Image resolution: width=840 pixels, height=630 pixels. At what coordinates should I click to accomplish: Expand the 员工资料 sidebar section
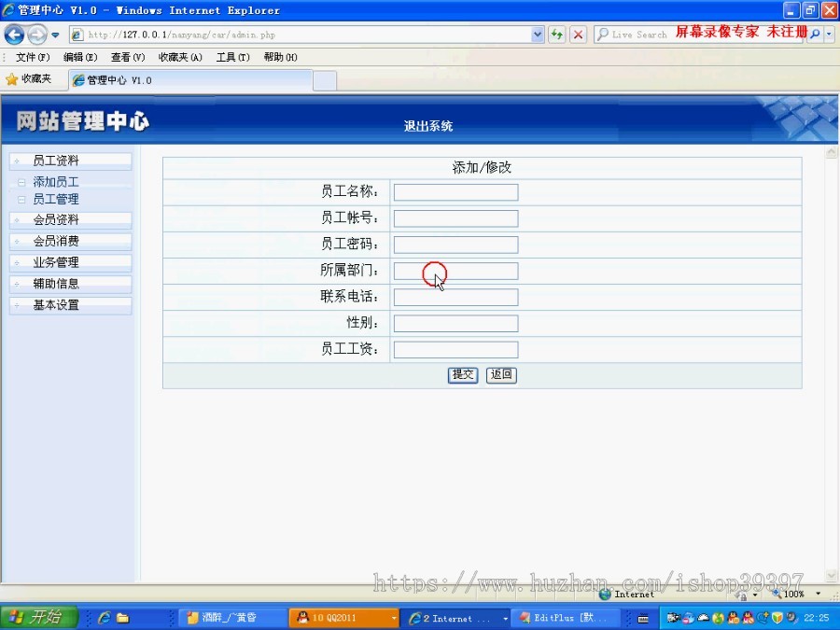[71, 161]
